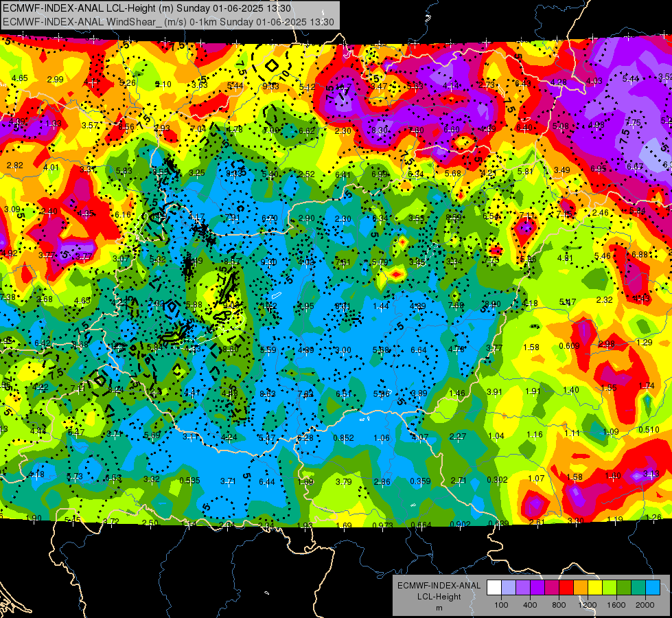Click the '2.82' wind shear value

tap(14, 165)
